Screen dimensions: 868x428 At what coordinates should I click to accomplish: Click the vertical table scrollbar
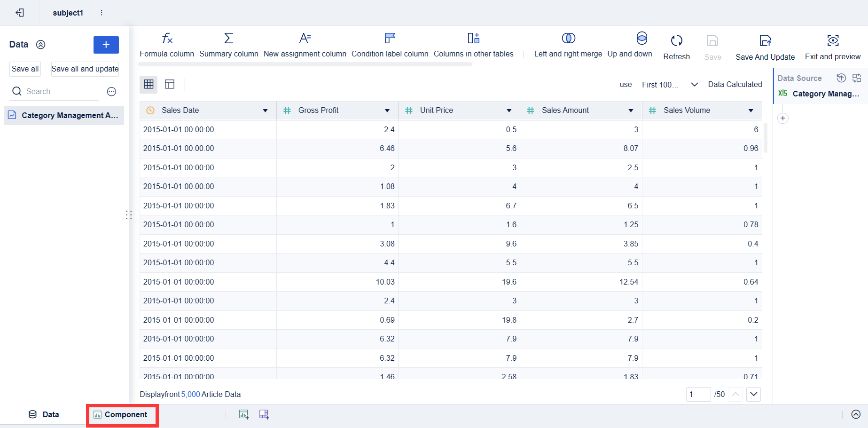coord(766,138)
